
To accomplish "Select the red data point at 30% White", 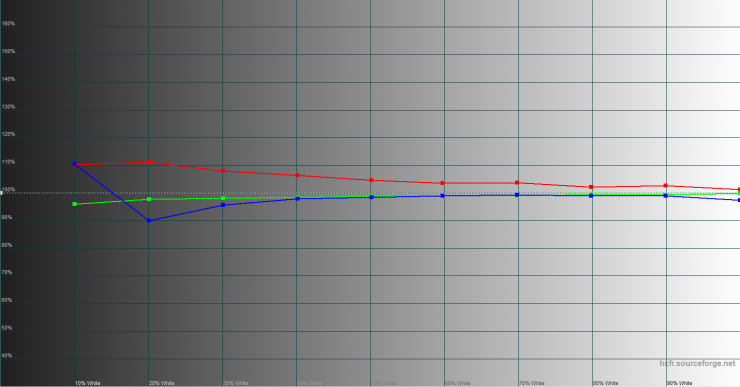I will pyautogui.click(x=223, y=171).
